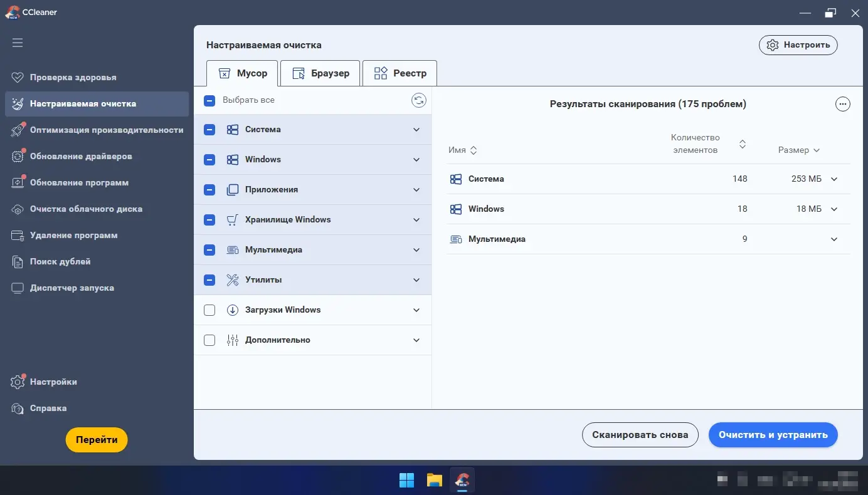Screen dimensions: 868x495
Task: Expand the Windows results row (18 МБ)
Action: 834,209
